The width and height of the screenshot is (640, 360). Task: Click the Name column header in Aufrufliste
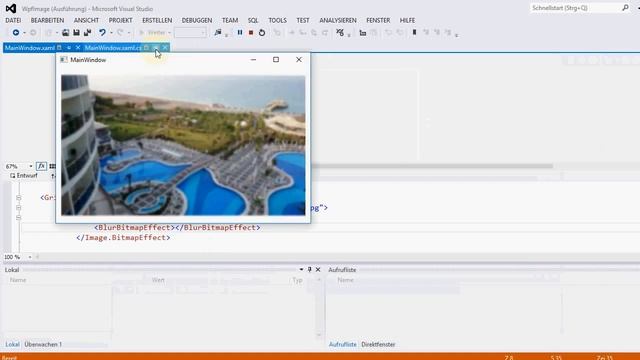tap(345, 280)
